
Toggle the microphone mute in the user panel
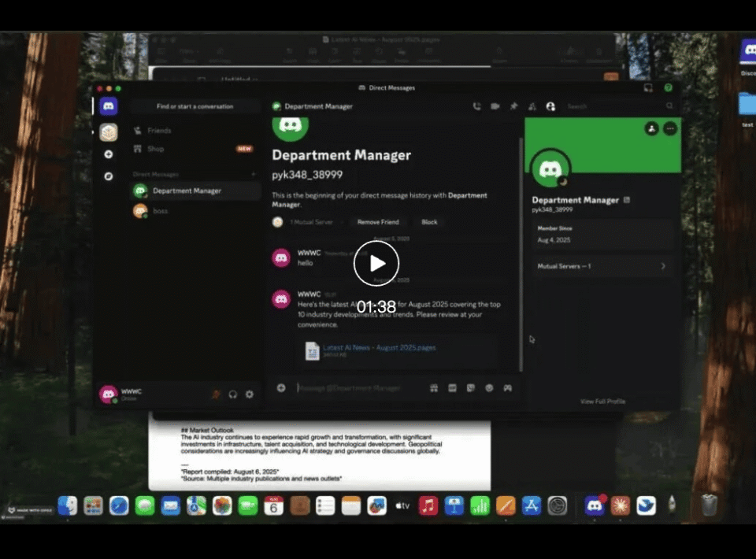pyautogui.click(x=216, y=394)
